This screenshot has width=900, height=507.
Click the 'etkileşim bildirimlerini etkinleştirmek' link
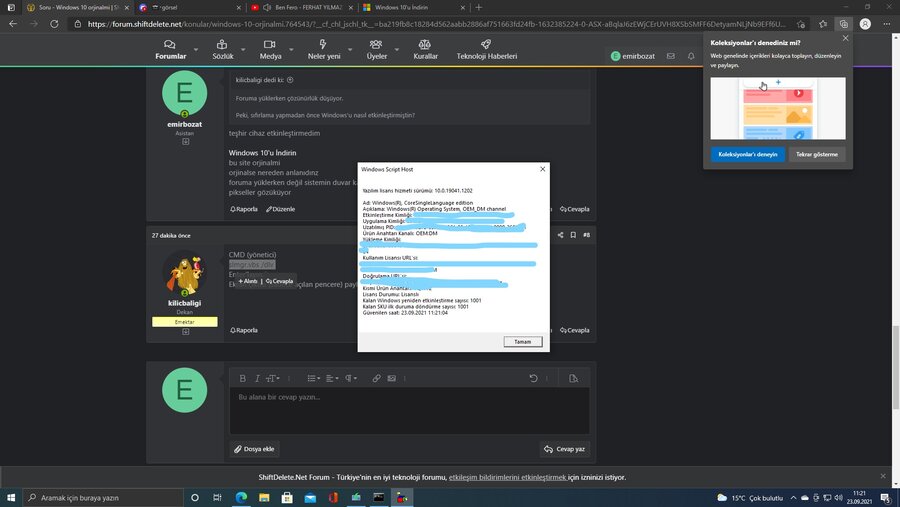[507, 477]
